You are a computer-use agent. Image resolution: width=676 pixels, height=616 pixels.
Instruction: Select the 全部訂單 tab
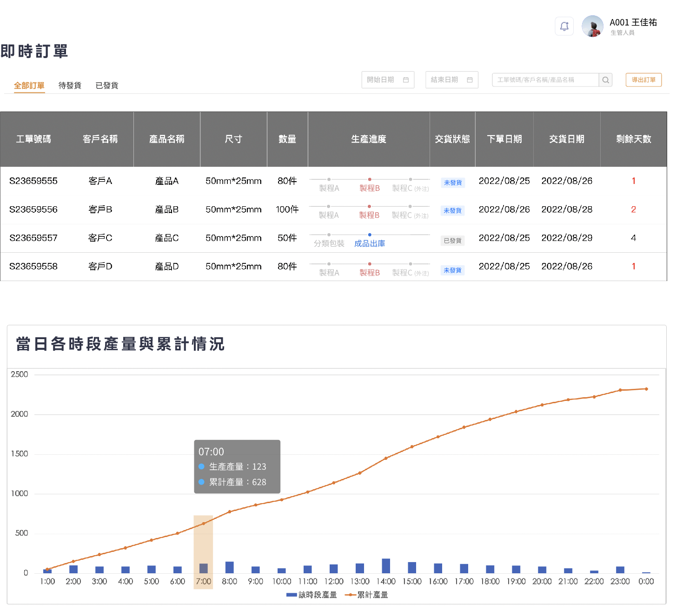pyautogui.click(x=29, y=85)
